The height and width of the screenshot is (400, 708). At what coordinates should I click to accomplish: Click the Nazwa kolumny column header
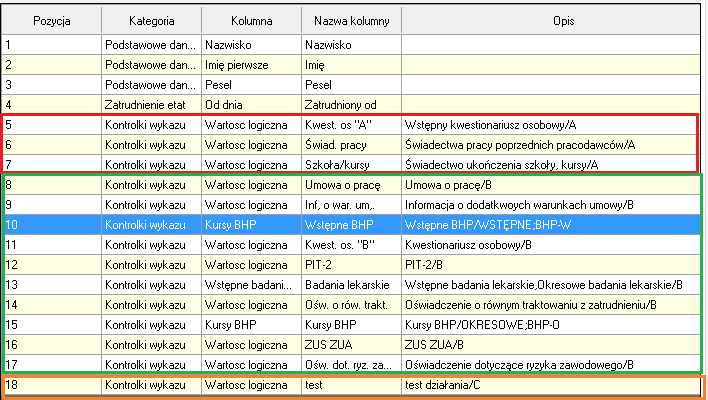351,21
